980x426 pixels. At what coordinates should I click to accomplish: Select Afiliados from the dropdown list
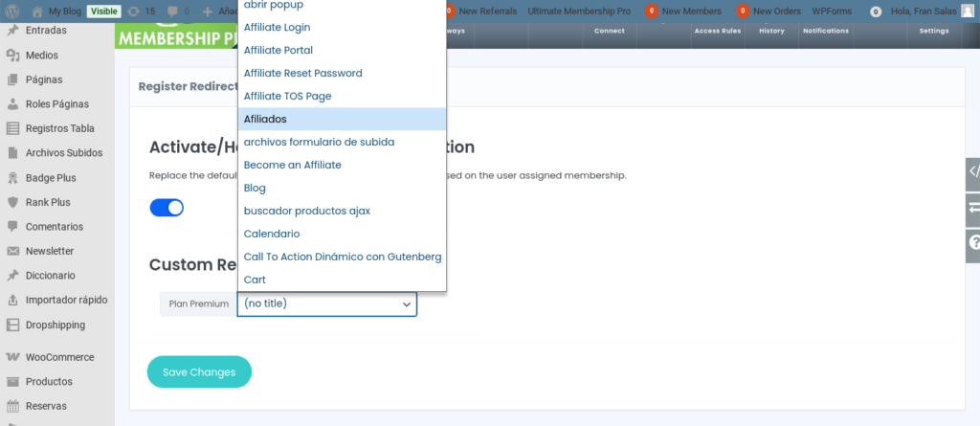pyautogui.click(x=342, y=119)
